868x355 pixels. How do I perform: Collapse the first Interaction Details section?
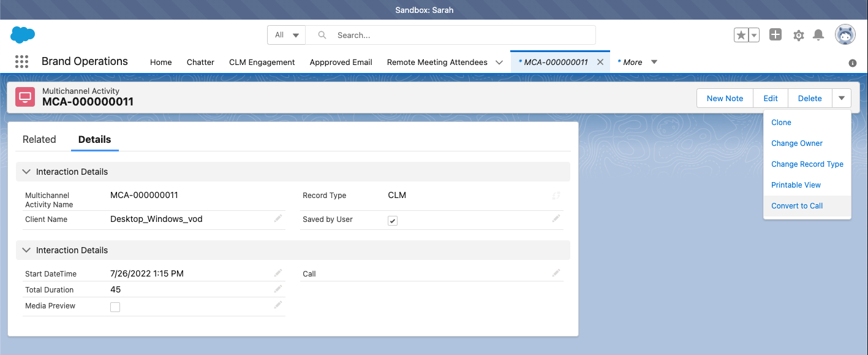coord(26,172)
